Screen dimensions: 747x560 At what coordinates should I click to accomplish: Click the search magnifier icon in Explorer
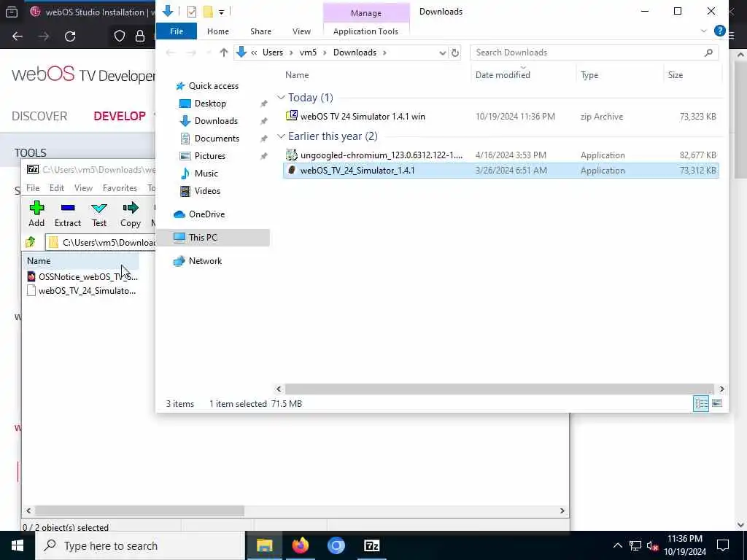(x=709, y=52)
